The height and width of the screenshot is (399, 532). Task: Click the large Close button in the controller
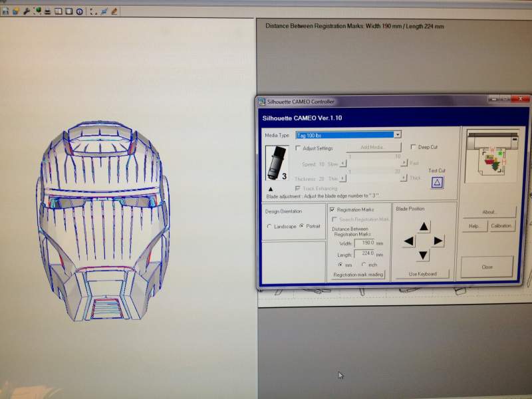487,267
